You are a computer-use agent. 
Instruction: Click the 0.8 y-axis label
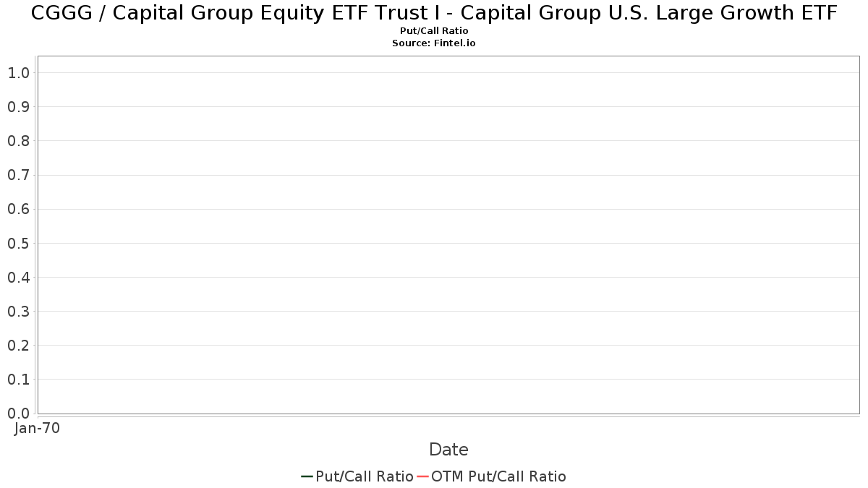click(x=18, y=140)
